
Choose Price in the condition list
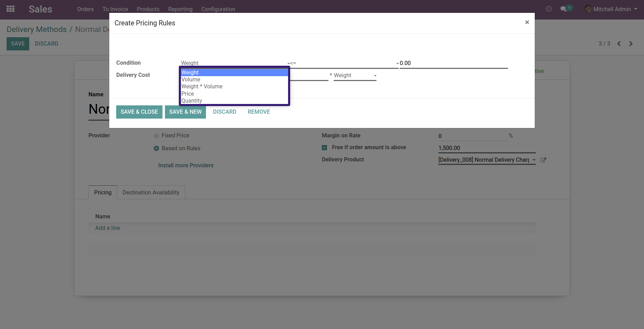point(234,94)
